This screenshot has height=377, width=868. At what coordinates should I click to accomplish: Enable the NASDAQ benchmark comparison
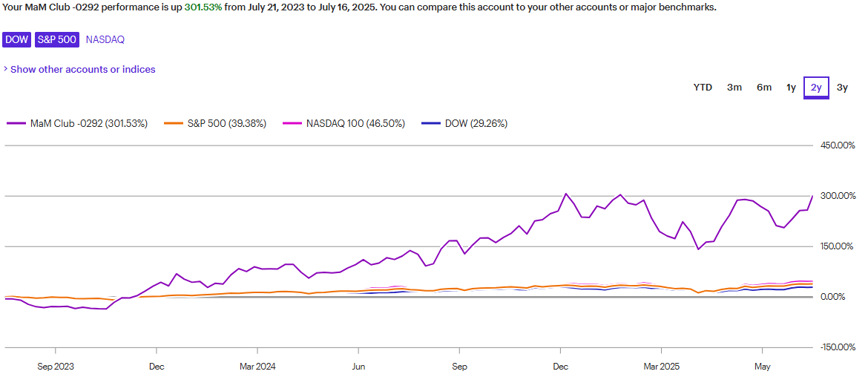[x=105, y=39]
